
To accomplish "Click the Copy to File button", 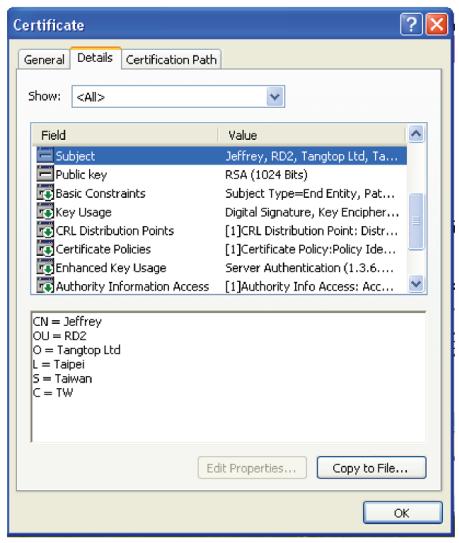I will 371,468.
